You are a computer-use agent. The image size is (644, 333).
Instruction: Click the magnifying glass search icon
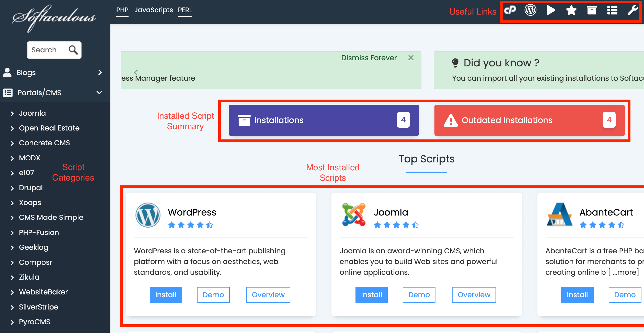[73, 50]
